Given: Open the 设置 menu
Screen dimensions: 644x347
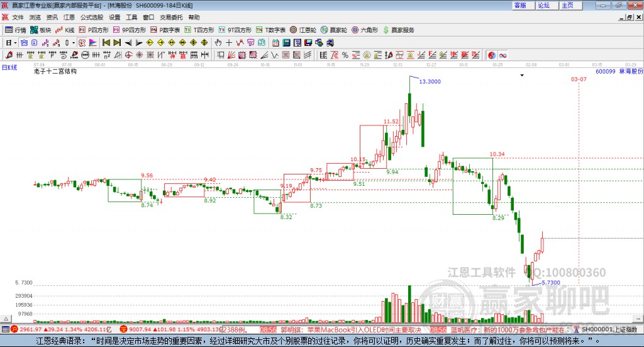Looking at the screenshot, I should [x=114, y=17].
